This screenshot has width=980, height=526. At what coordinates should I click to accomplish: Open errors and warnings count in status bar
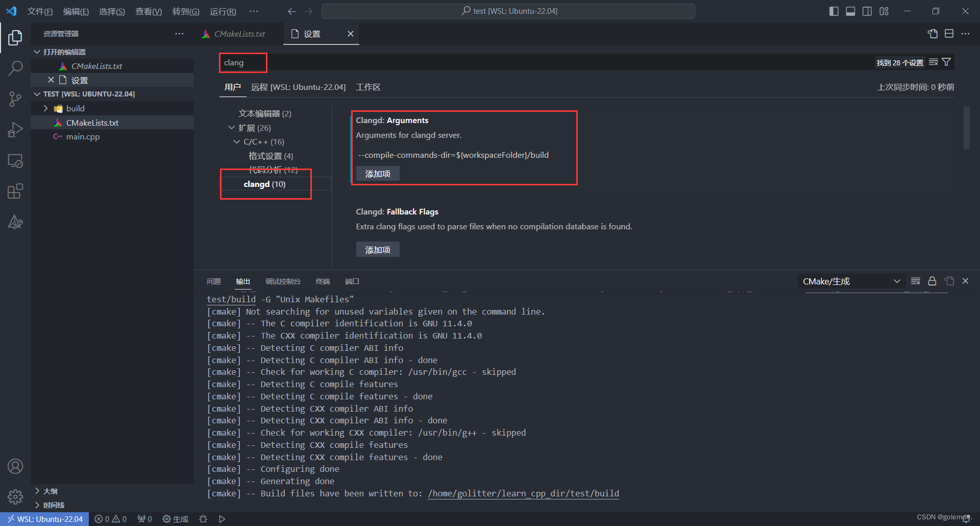[111, 519]
